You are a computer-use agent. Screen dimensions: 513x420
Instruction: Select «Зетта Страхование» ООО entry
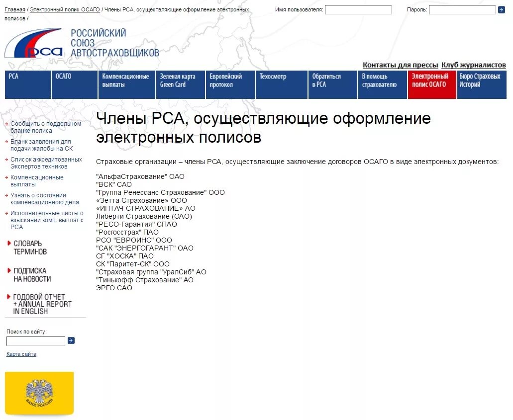point(141,200)
